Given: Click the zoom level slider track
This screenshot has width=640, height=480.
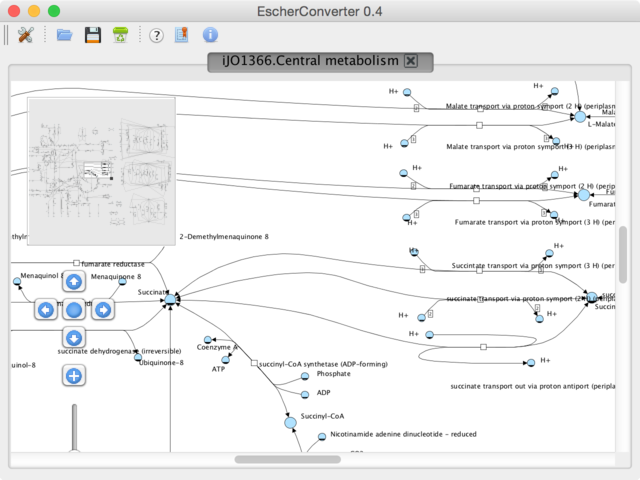Looking at the screenshot, I should (x=74, y=427).
